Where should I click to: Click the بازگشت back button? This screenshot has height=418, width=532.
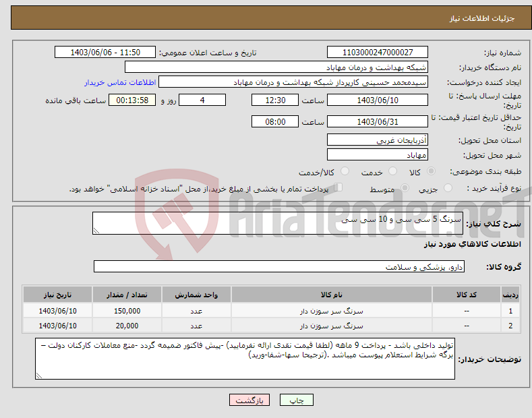pos(249,400)
